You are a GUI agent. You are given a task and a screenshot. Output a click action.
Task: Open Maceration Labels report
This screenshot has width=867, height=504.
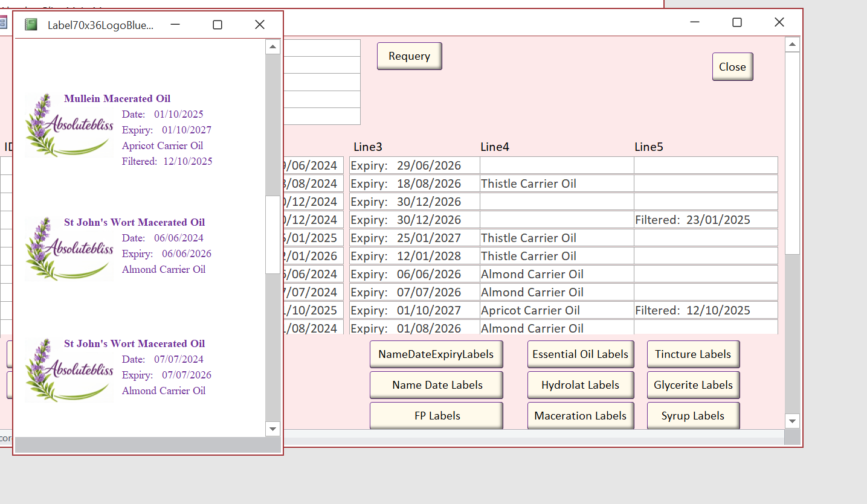[580, 416]
